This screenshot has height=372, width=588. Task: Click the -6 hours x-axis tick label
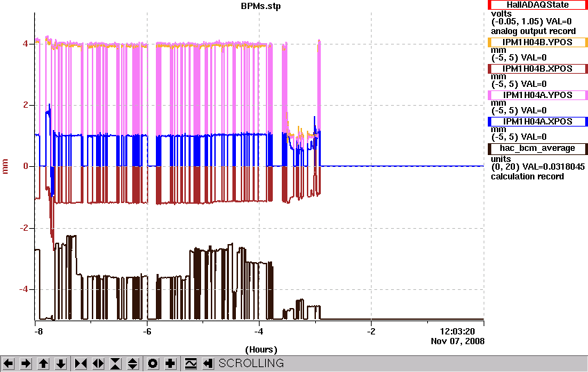coord(147,332)
